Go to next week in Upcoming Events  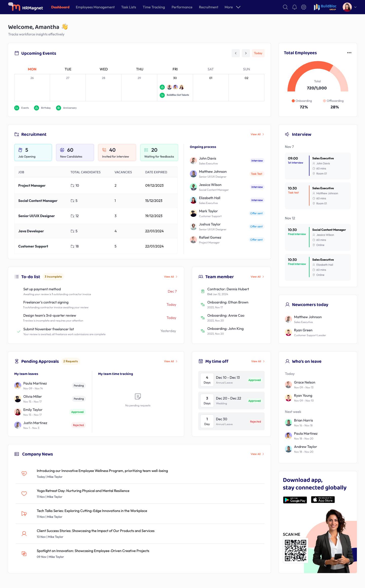(x=246, y=53)
